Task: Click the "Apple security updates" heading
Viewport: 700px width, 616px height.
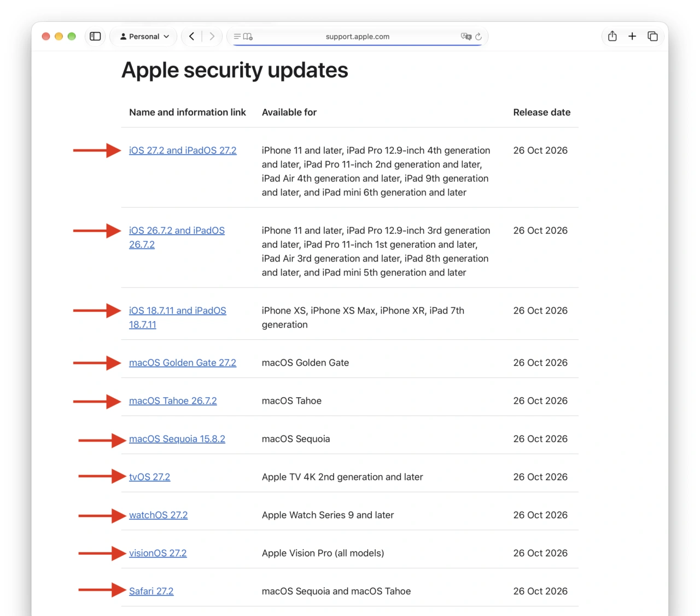Action: (x=235, y=70)
